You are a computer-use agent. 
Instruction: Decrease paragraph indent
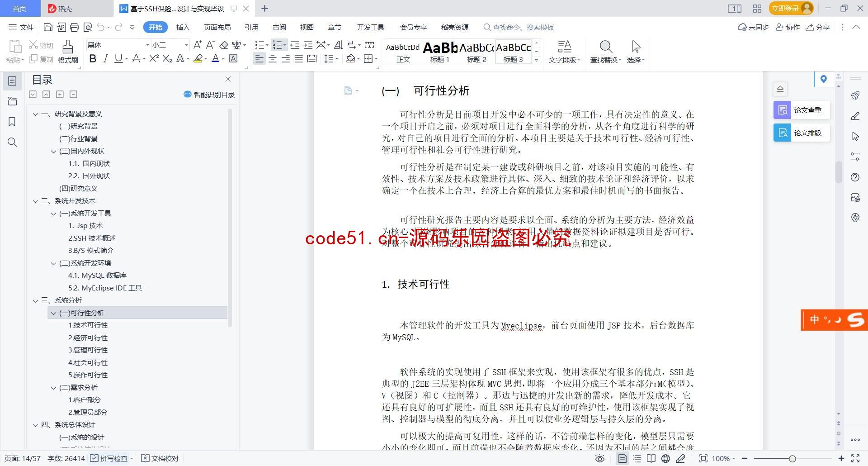click(x=295, y=45)
